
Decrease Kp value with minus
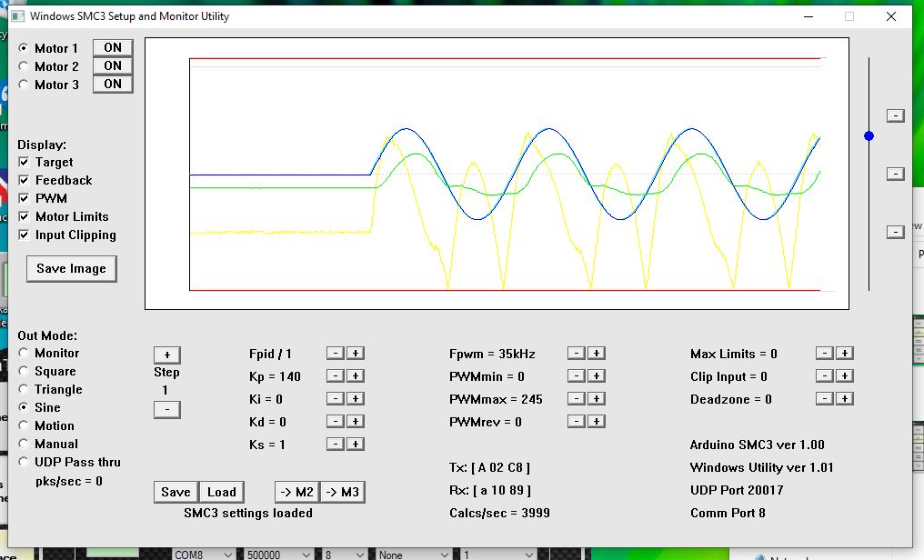coord(336,376)
